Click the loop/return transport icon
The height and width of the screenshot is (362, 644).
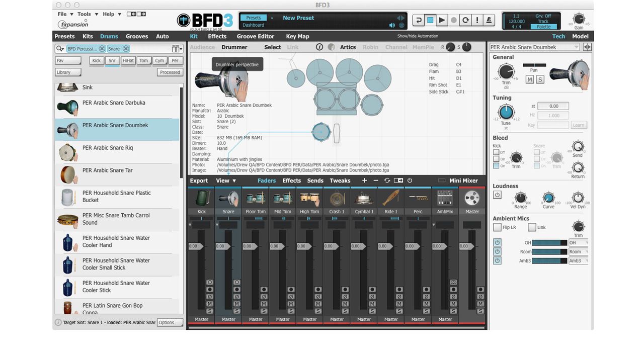(x=418, y=20)
